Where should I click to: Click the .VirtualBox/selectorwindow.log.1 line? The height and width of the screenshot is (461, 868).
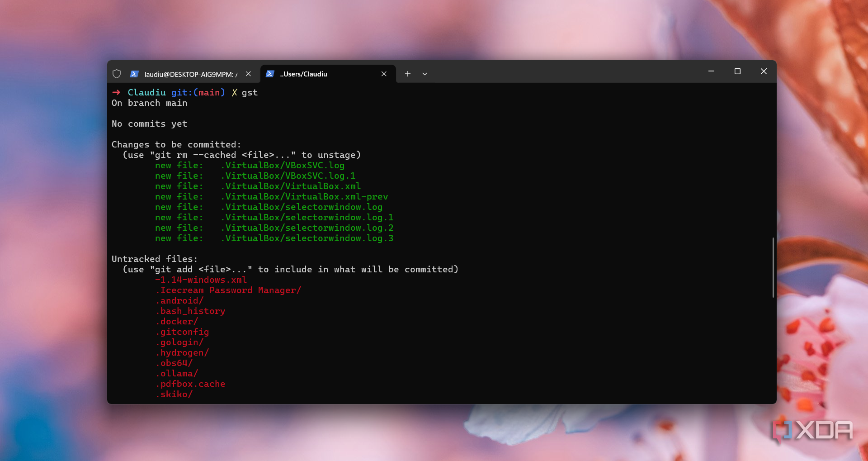tap(274, 218)
